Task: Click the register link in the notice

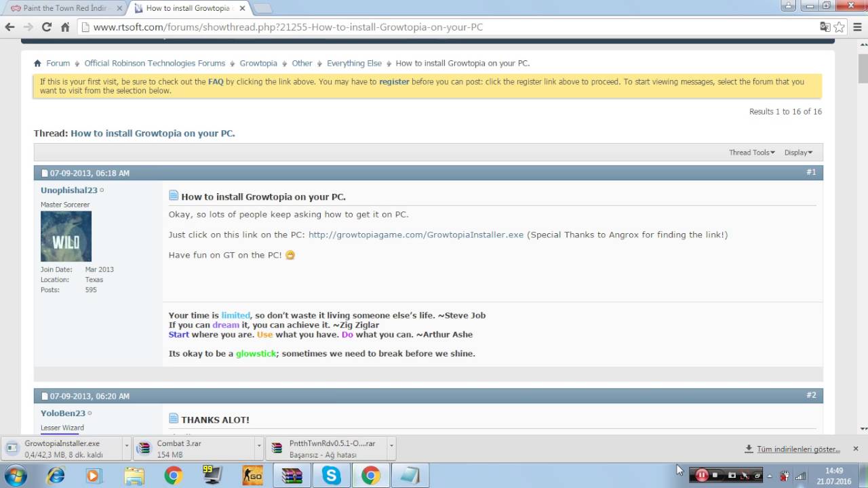Action: tap(394, 81)
